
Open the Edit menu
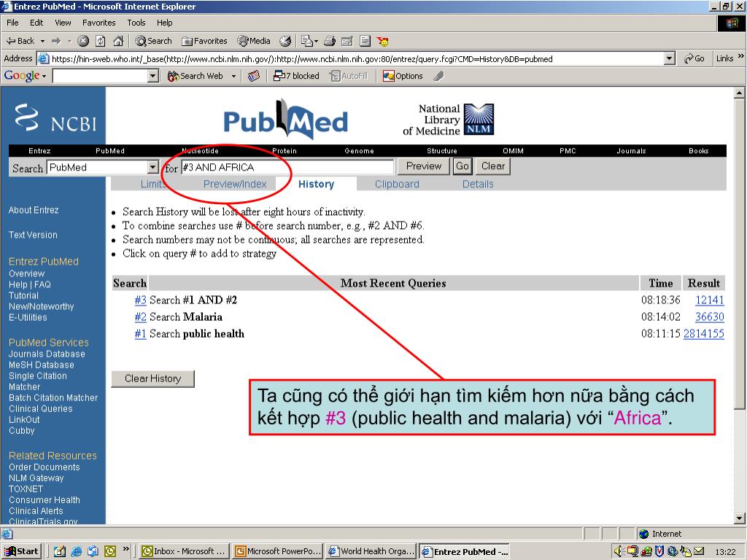[36, 23]
